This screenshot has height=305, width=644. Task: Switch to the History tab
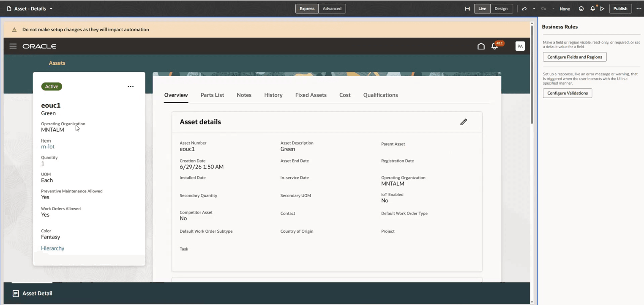(x=273, y=95)
